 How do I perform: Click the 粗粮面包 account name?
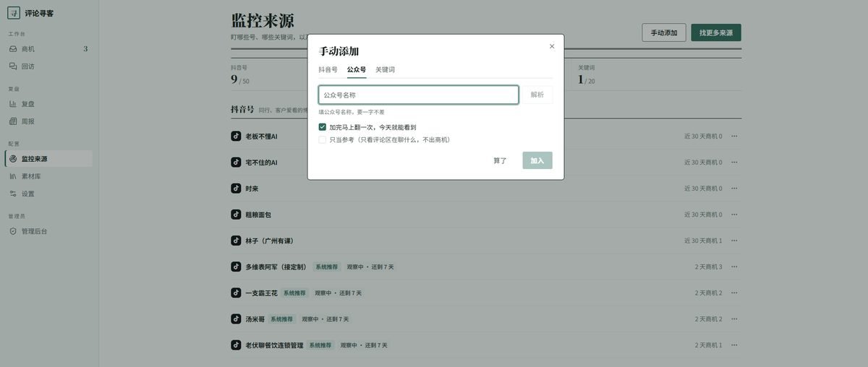pyautogui.click(x=258, y=215)
